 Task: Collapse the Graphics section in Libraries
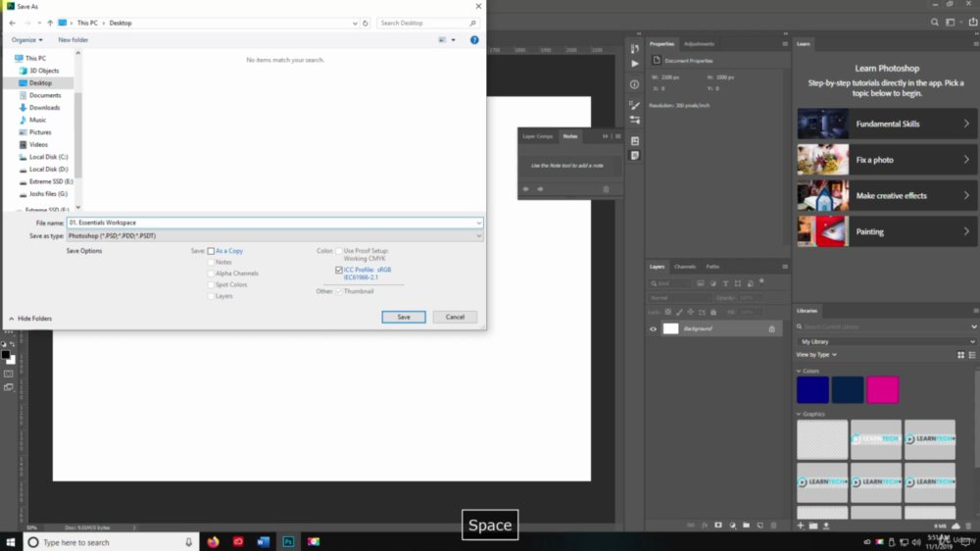click(799, 414)
